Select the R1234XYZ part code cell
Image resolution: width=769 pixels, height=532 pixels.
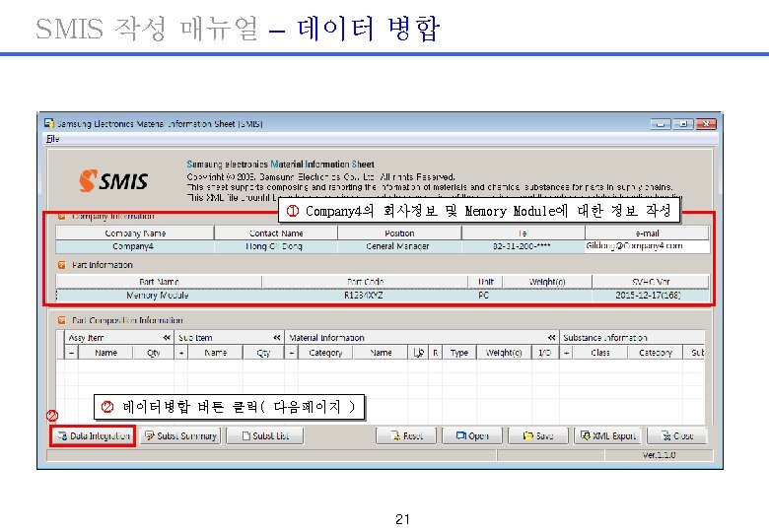(x=365, y=296)
